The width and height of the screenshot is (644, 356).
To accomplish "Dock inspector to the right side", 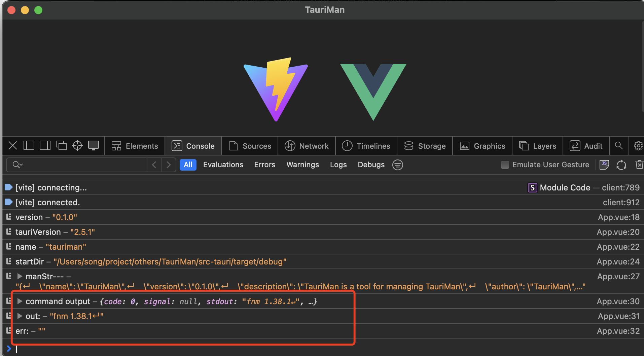I will tap(45, 146).
